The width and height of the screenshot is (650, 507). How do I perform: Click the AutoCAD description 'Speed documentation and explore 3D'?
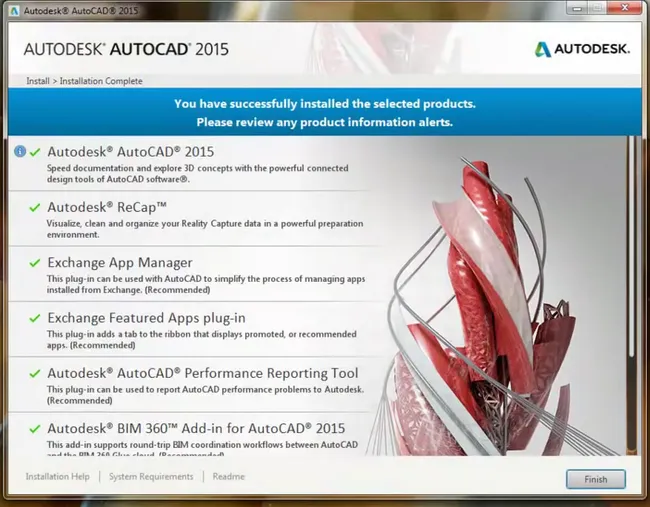pos(197,174)
